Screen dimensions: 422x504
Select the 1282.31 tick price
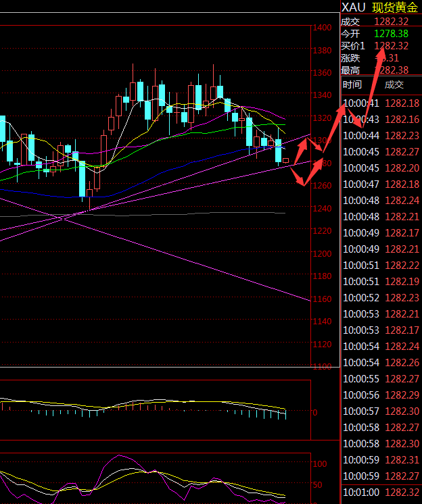tap(402, 460)
